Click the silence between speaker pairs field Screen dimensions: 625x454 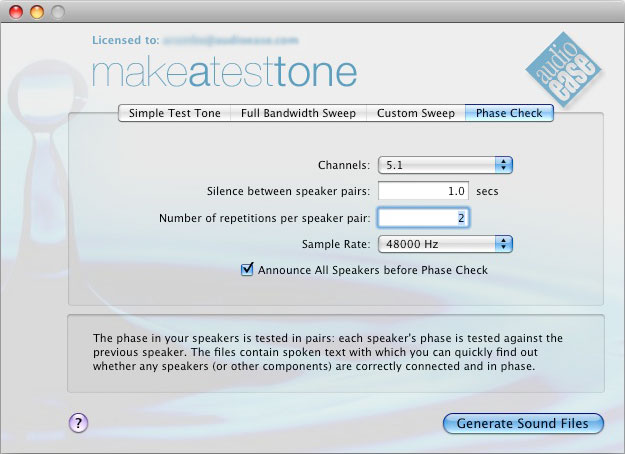point(423,191)
